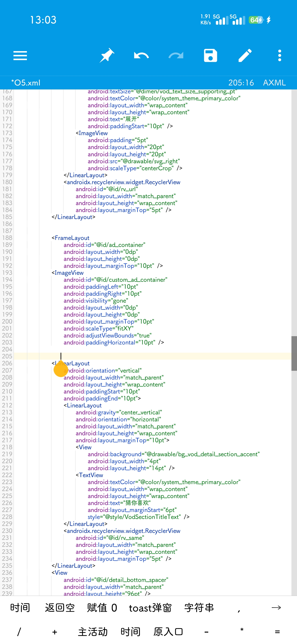Click the @id/detail_bottom_spacer line

pos(116,580)
